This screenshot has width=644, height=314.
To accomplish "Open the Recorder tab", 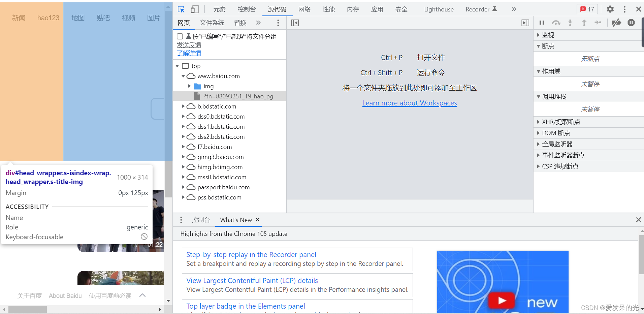I will (481, 9).
